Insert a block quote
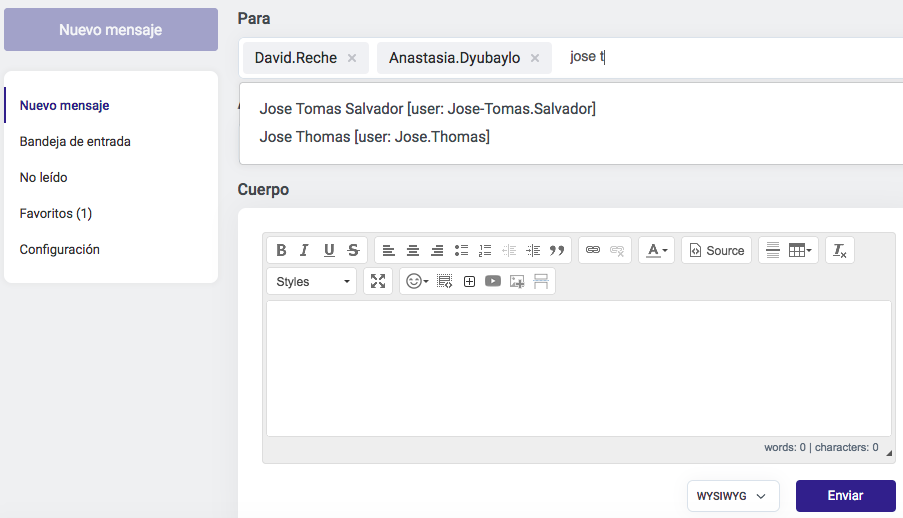This screenshot has height=518, width=903. click(558, 250)
